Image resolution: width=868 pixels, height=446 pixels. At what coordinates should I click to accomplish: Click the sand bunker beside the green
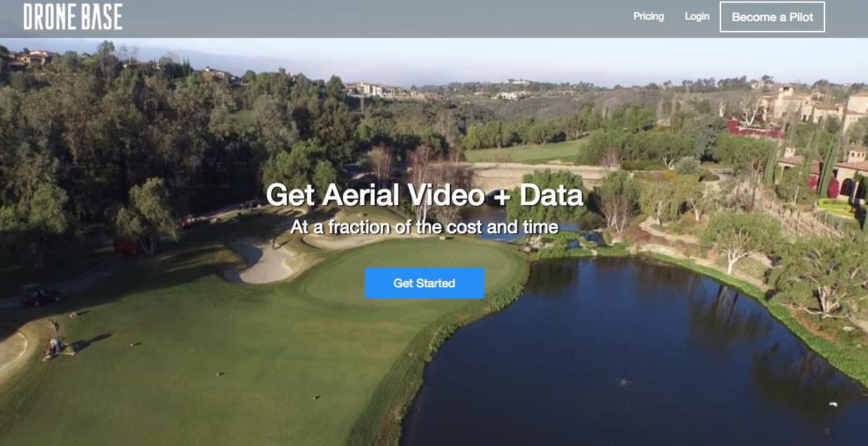click(261, 261)
